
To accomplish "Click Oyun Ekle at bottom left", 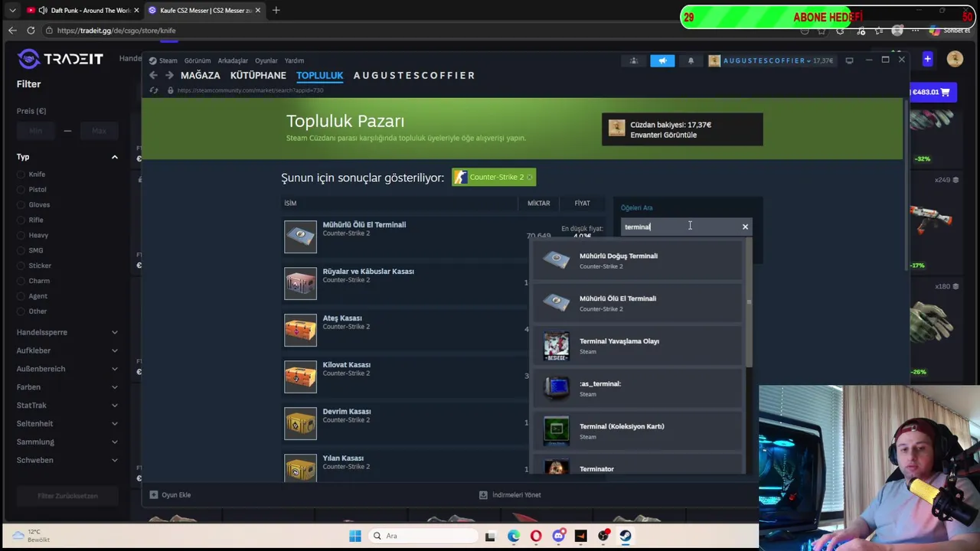I will tap(171, 495).
